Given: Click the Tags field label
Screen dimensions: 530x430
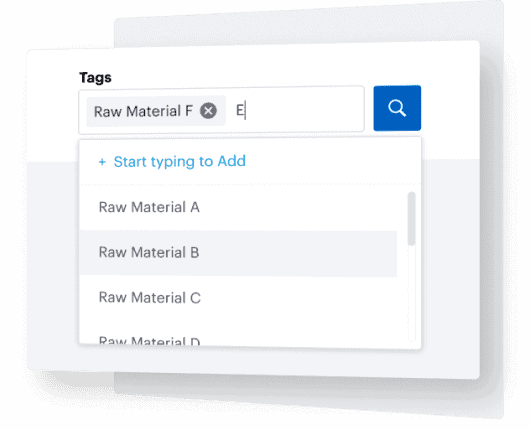Looking at the screenshot, I should 95,78.
